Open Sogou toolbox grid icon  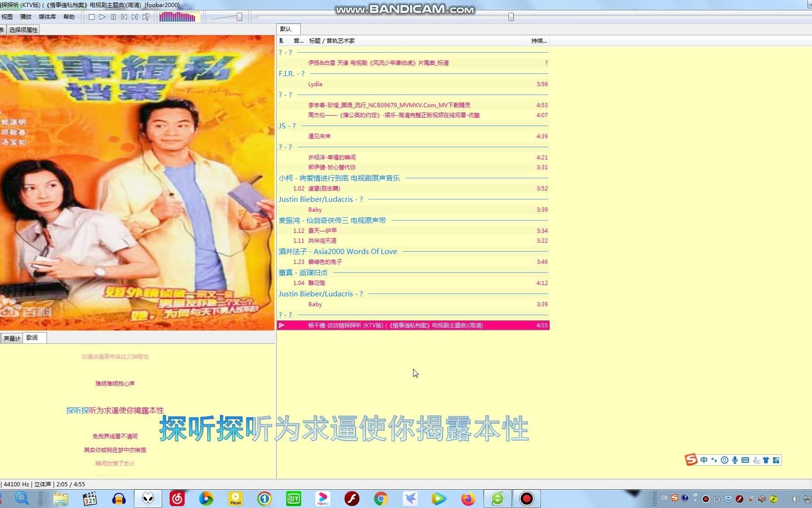pos(776,460)
